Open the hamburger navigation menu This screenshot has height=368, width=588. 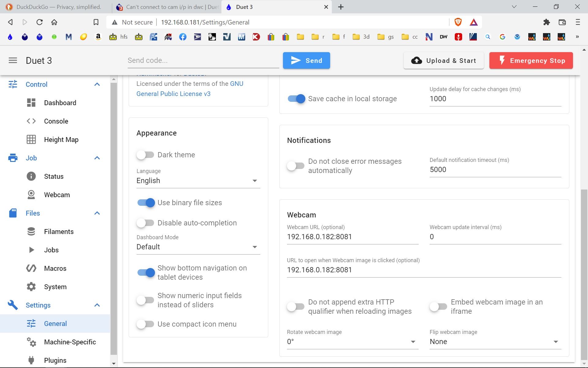13,60
